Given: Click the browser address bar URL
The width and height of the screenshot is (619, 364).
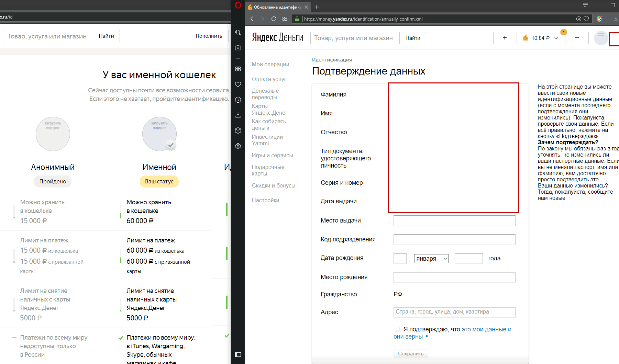Looking at the screenshot, I should coord(363,19).
